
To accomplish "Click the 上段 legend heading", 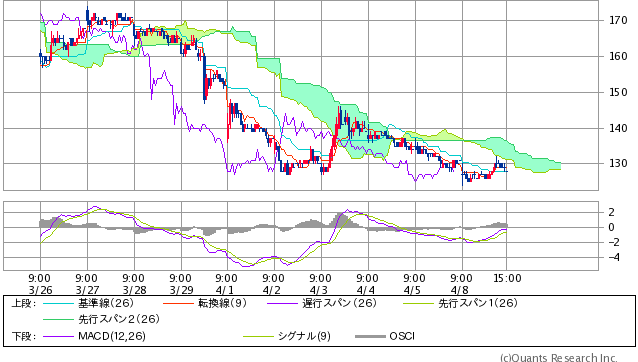I will (x=23, y=303).
